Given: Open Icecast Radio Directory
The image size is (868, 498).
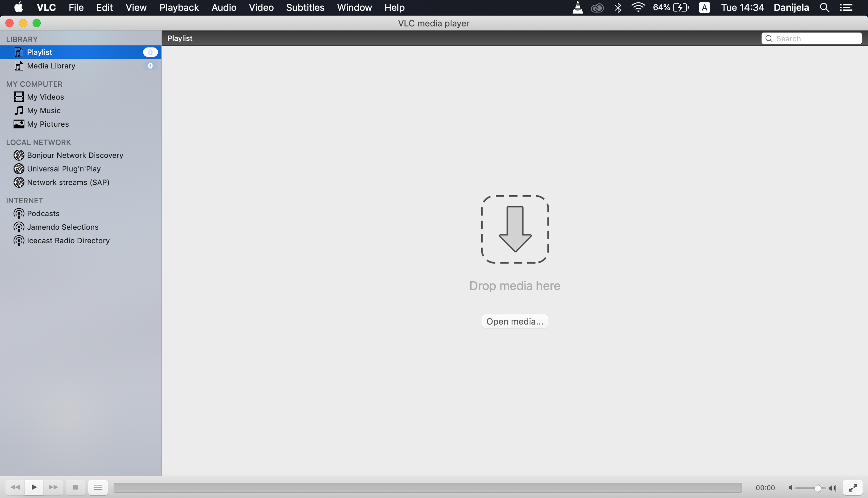Looking at the screenshot, I should click(68, 241).
